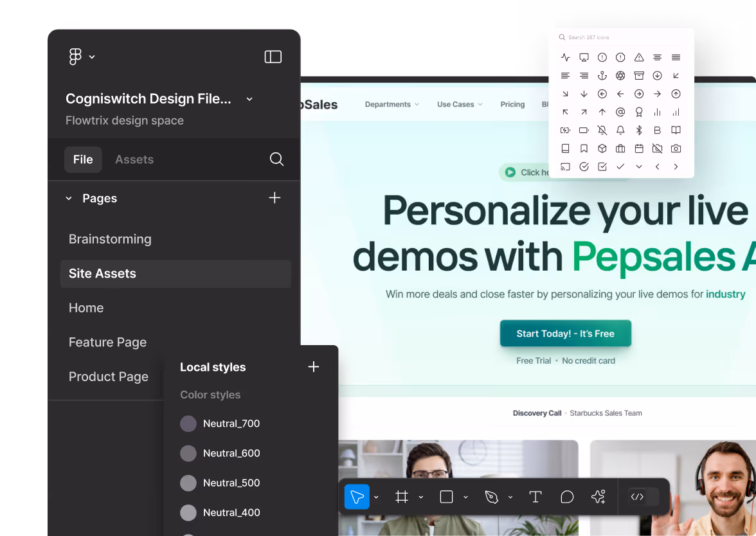Pick the award ribbon icon
This screenshot has height=536, width=756.
pos(639,112)
